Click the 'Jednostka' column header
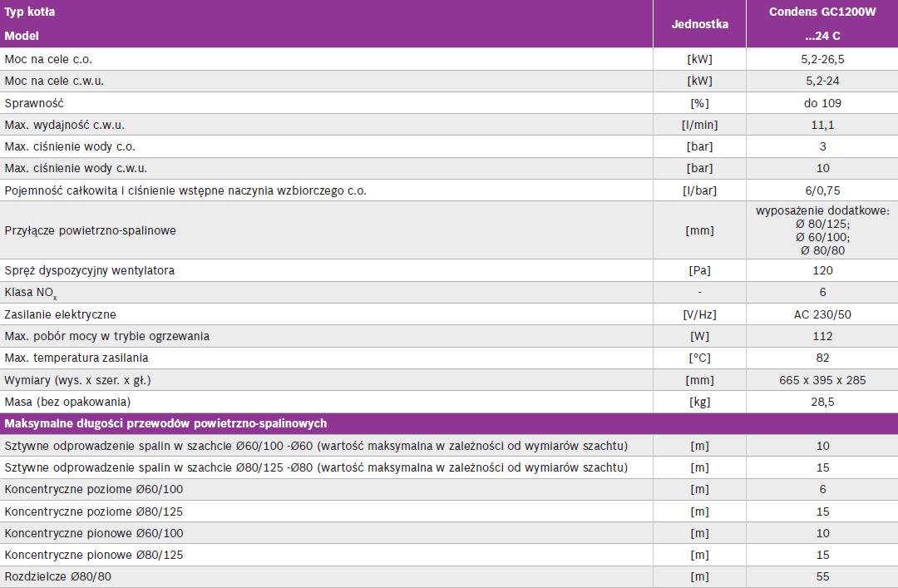 (699, 24)
